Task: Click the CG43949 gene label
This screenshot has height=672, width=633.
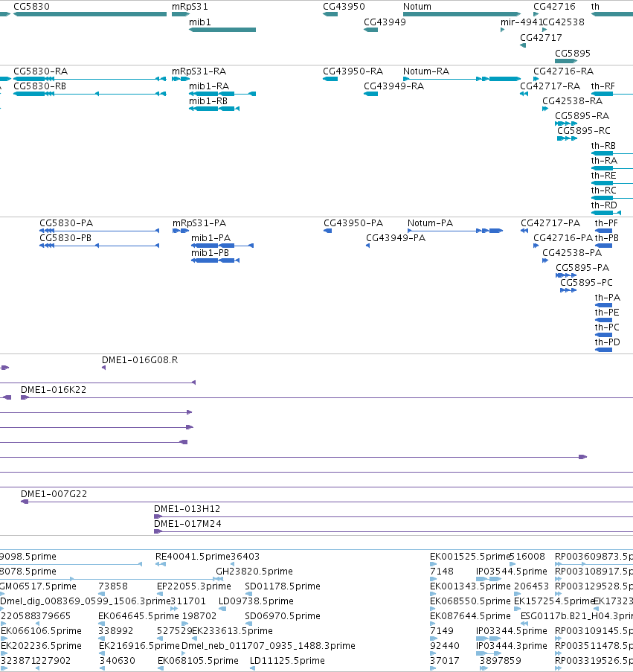Action: click(x=385, y=22)
